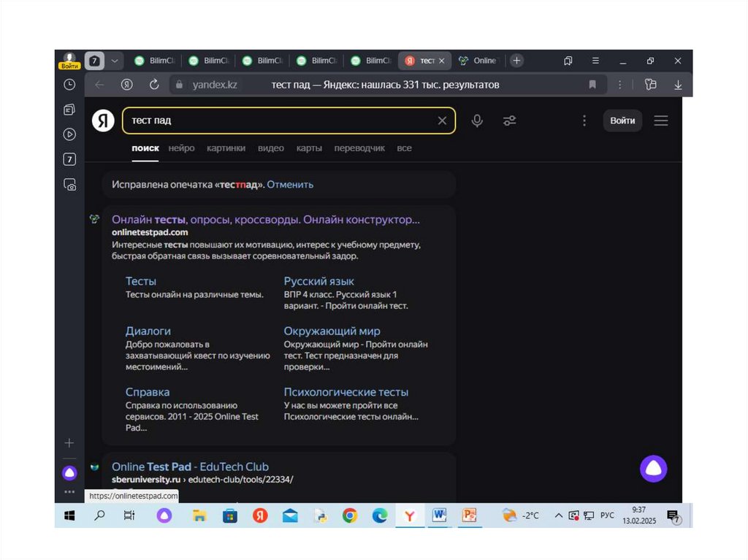Open browser history clock icon in sidebar

coord(69,85)
